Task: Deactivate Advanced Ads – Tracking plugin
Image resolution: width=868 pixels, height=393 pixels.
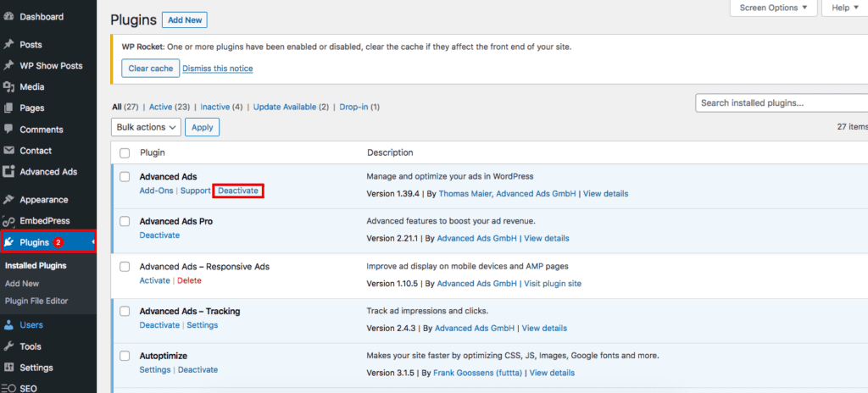Action: 159,325
